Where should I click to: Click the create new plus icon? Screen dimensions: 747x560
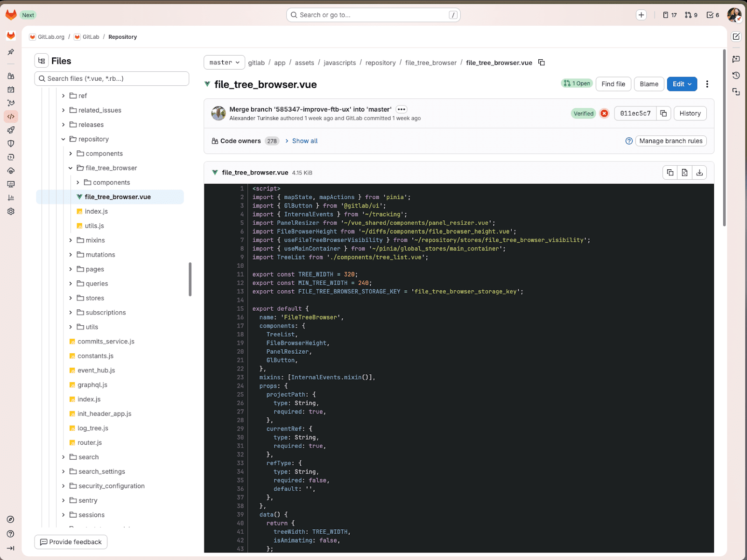(641, 15)
